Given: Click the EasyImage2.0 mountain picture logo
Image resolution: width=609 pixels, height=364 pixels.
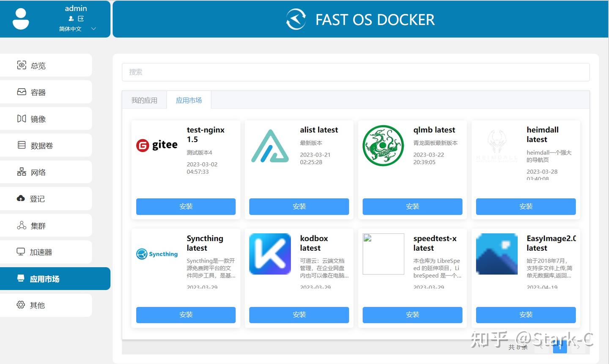Looking at the screenshot, I should point(497,254).
